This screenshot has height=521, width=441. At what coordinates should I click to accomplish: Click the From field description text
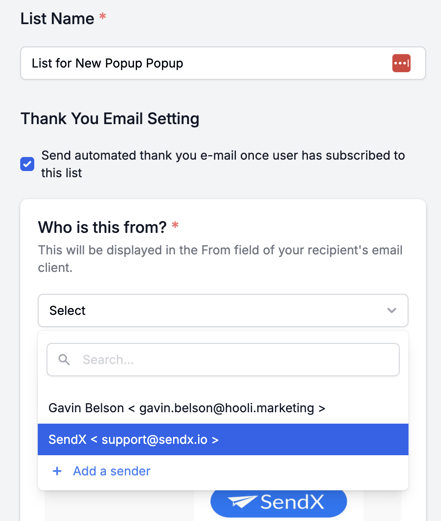[220, 259]
